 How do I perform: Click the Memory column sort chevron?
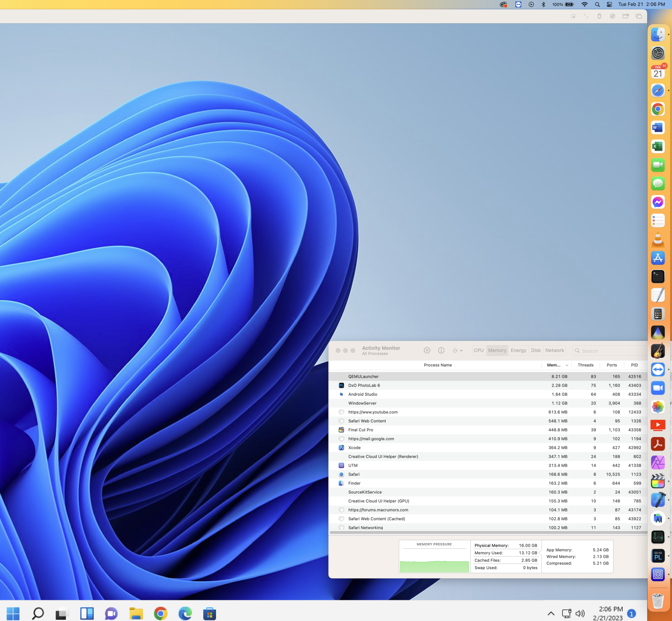[567, 365]
